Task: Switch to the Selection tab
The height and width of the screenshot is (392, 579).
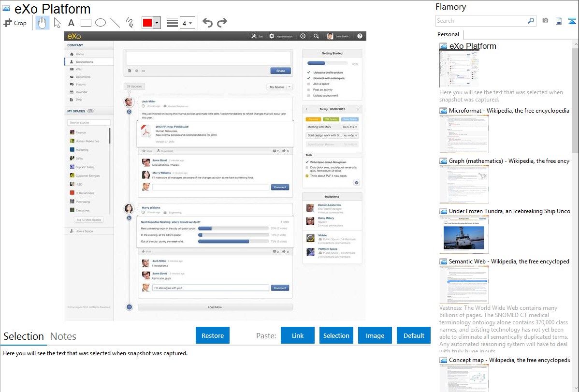Action: (x=24, y=336)
